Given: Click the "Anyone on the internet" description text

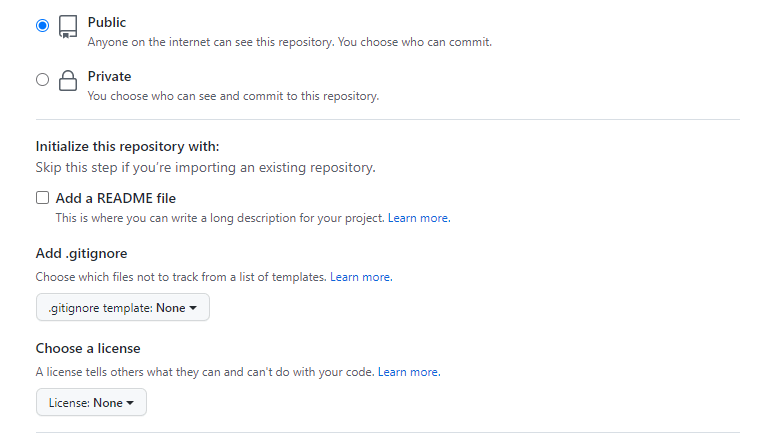Looking at the screenshot, I should (x=288, y=43).
